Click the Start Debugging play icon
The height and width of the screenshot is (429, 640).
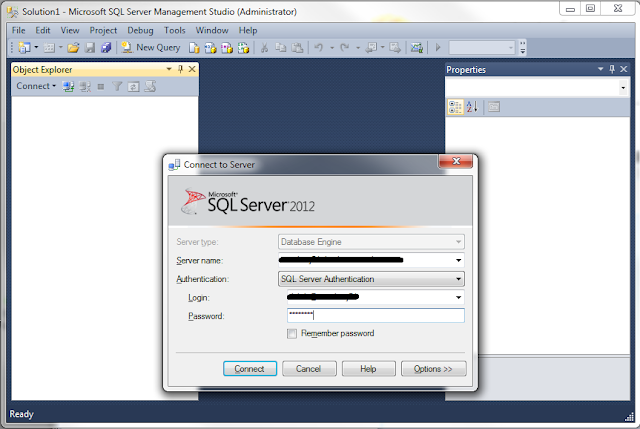(x=438, y=48)
